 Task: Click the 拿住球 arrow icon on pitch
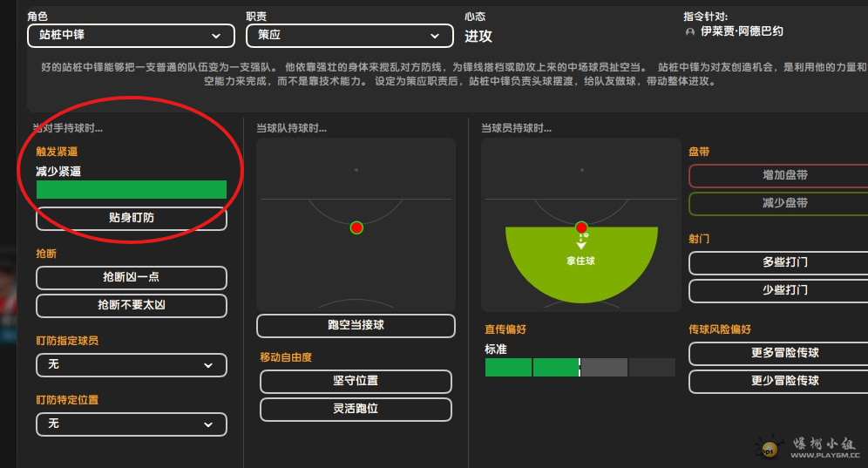tap(581, 242)
